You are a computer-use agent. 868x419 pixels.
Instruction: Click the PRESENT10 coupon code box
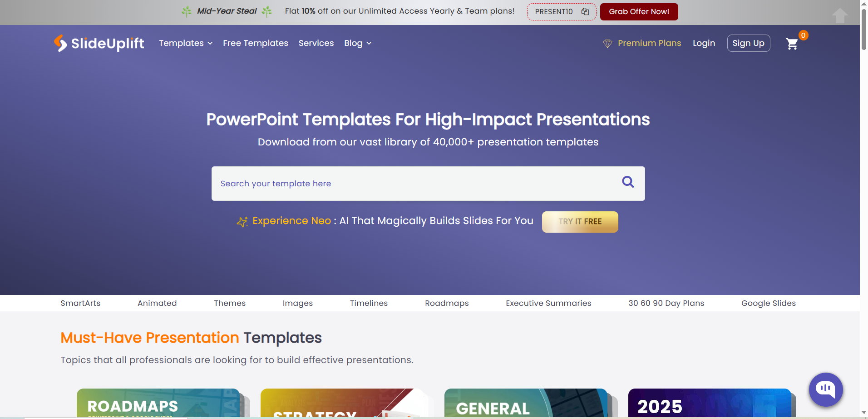click(562, 12)
